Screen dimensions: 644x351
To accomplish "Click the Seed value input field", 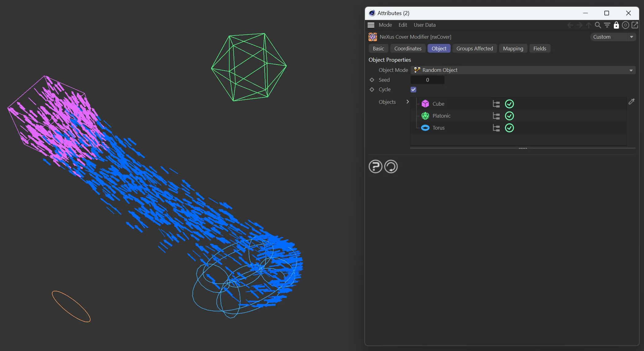I will pyautogui.click(x=427, y=80).
